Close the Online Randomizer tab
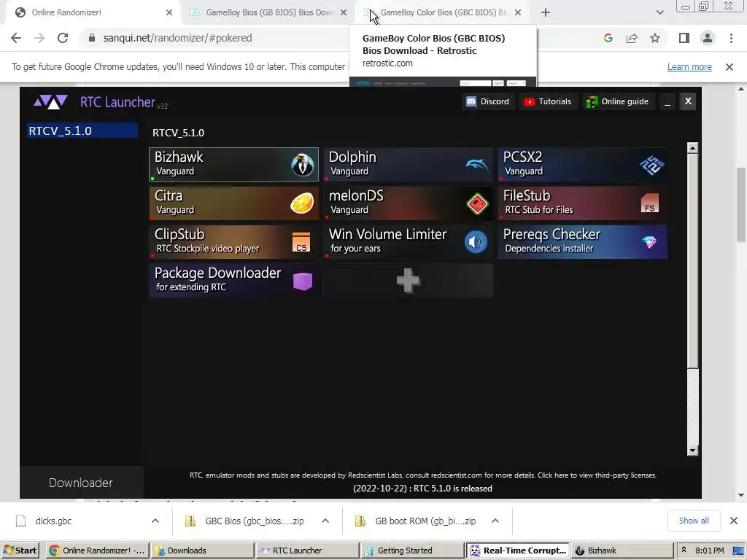The image size is (747, 560). (169, 12)
